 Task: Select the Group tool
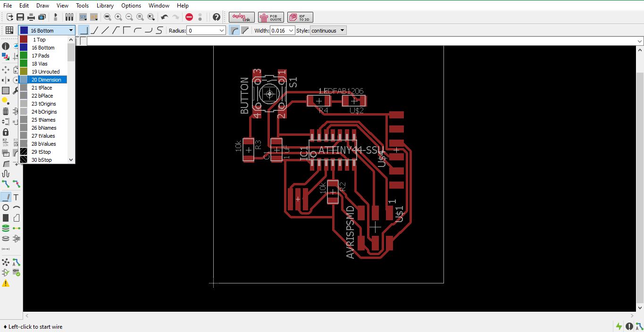pyautogui.click(x=6, y=91)
